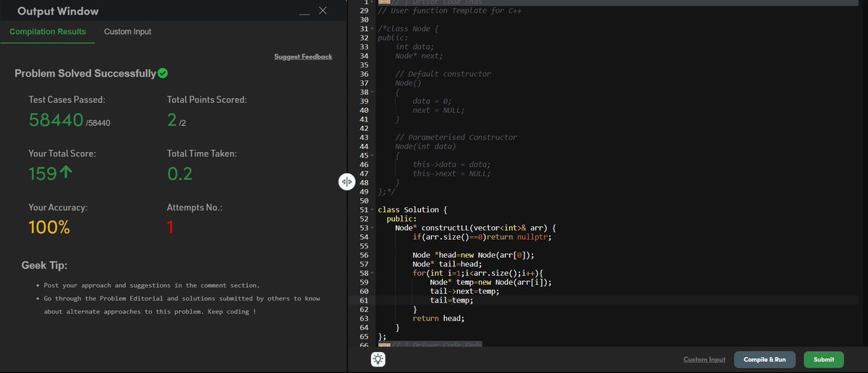Fold the for loop at line 58

(x=373, y=273)
